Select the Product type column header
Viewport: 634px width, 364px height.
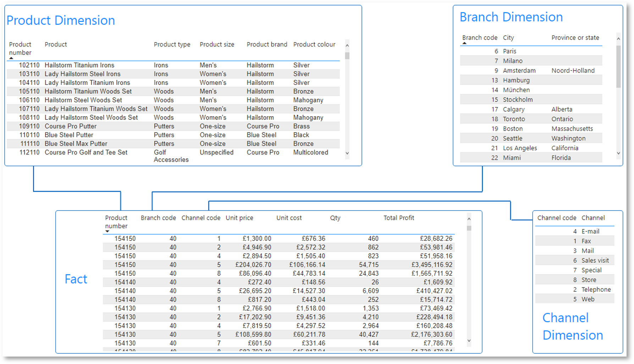click(x=172, y=44)
